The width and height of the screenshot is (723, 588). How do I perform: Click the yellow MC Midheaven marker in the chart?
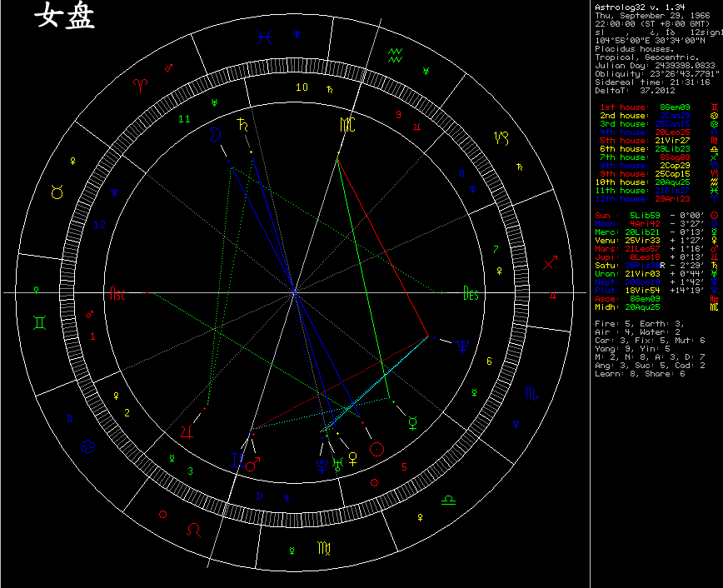click(x=347, y=126)
